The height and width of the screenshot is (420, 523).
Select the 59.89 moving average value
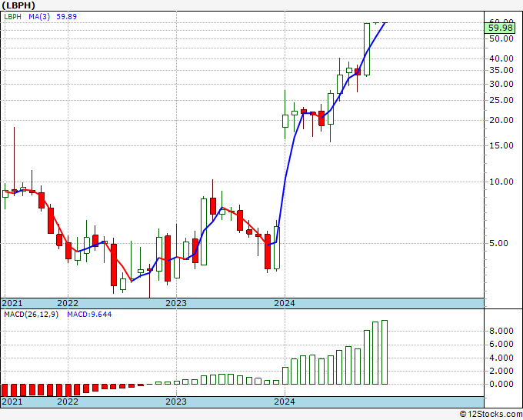pos(66,16)
